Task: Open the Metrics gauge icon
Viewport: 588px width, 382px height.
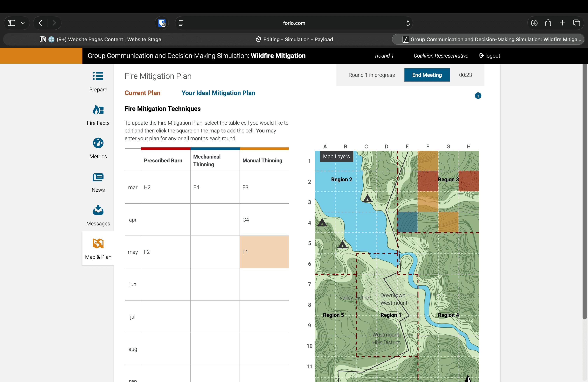Action: pos(98,143)
